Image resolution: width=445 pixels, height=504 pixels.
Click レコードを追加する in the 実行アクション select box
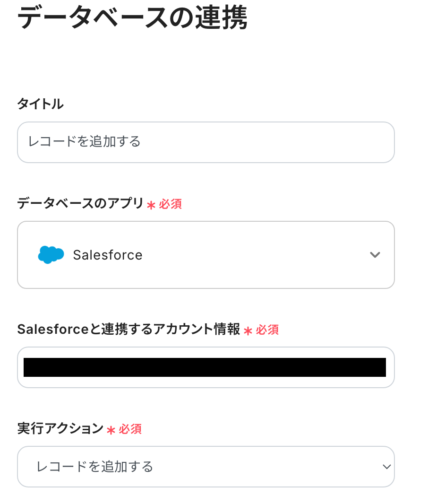pos(95,467)
